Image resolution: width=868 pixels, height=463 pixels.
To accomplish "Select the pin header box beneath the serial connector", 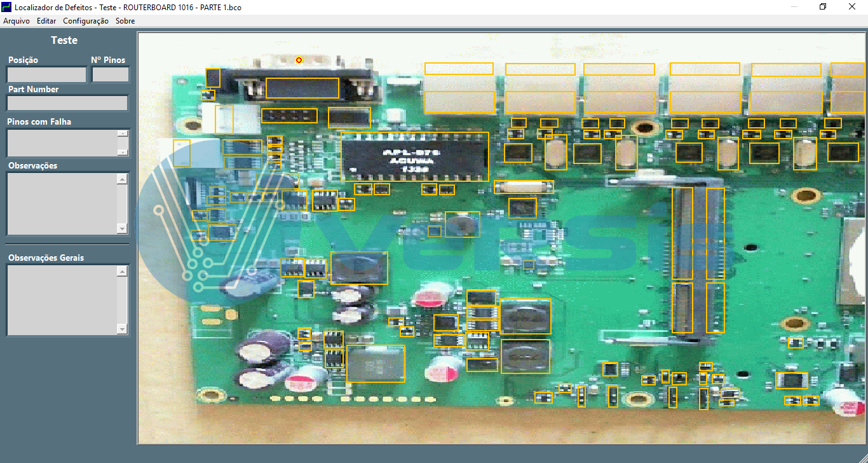I will pos(289,116).
